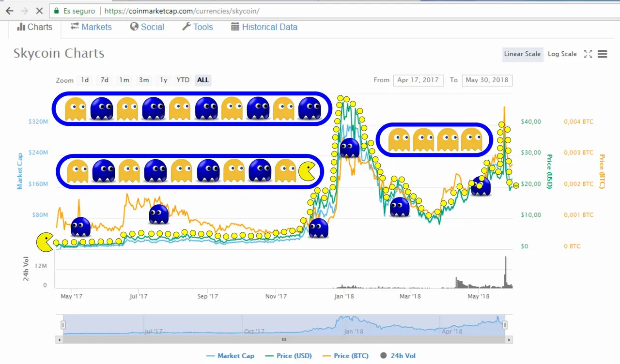The image size is (620, 364).
Task: Switch to the Markets tab
Action: coord(91,27)
